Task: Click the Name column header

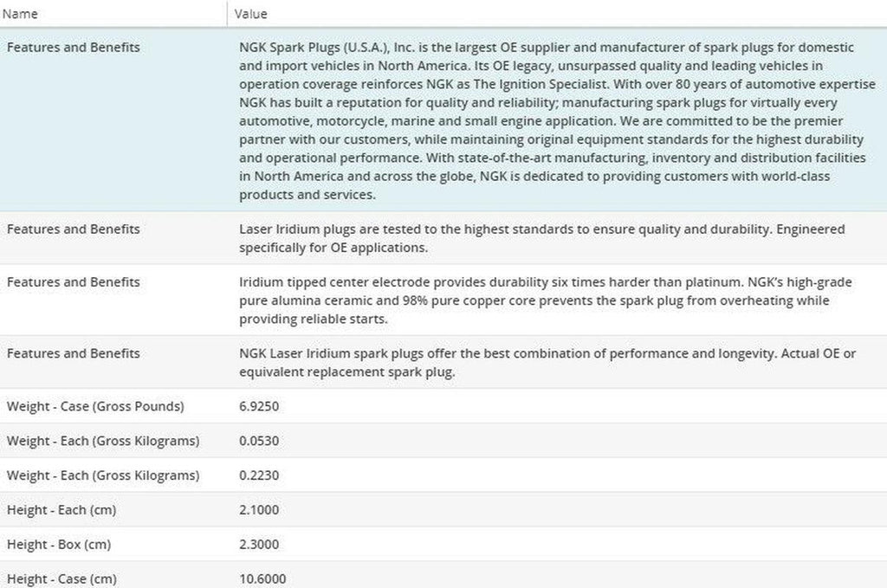Action: click(22, 14)
